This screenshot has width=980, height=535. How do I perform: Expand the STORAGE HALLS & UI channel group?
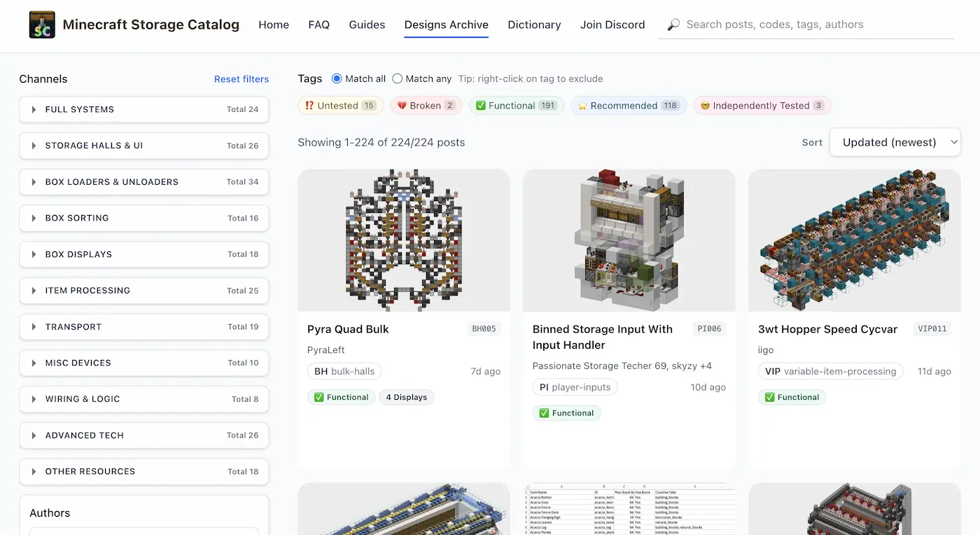pos(144,146)
